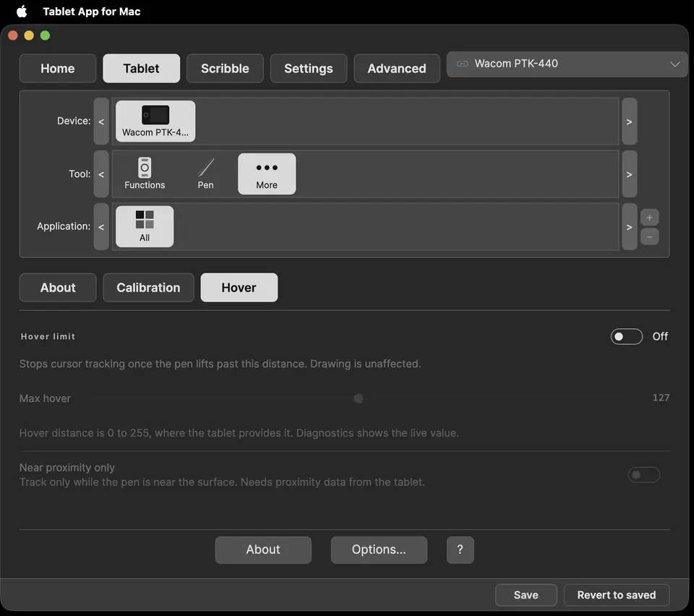This screenshot has height=616, width=694.
Task: Select the Pen tool
Action: [206, 174]
